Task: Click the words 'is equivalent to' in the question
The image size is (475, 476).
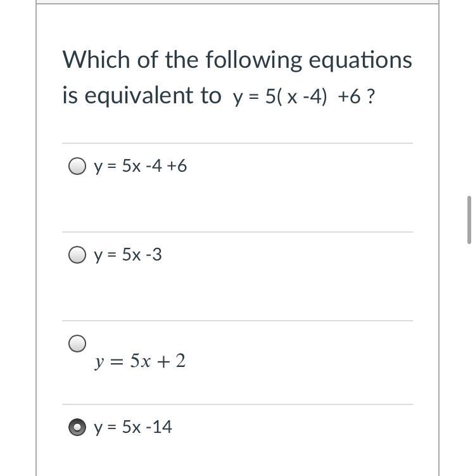Action: point(142,96)
